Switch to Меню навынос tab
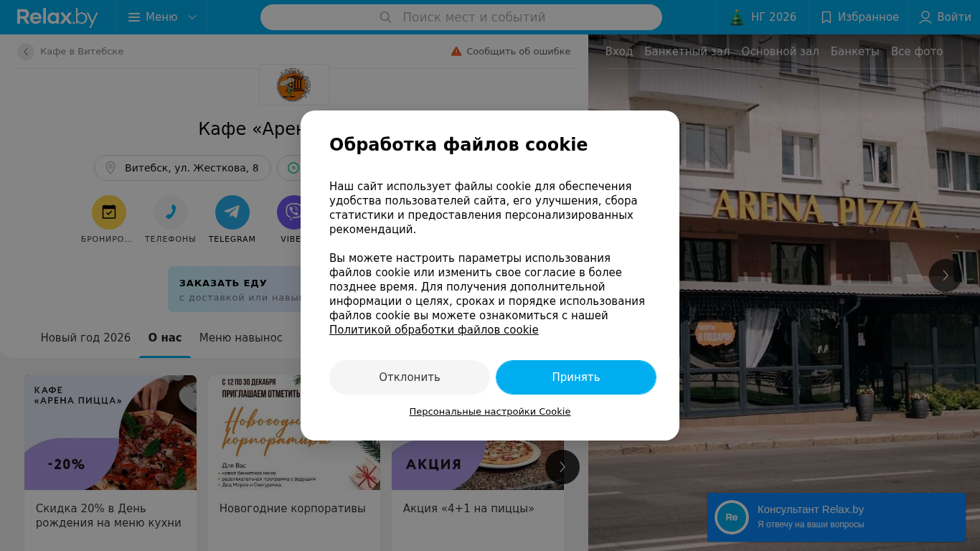 click(x=241, y=338)
